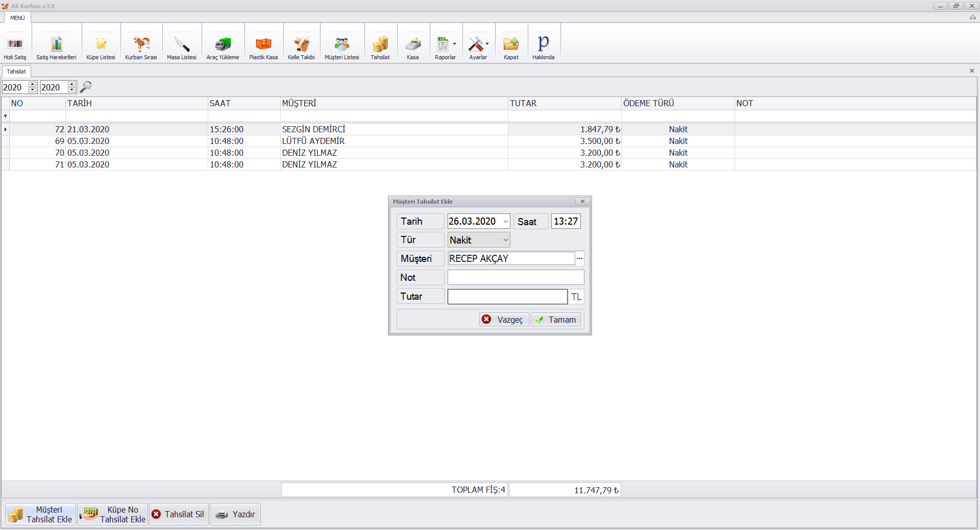Screen dimensions: 980x530
Task: Open the Tür payment type dropdown
Action: point(505,240)
